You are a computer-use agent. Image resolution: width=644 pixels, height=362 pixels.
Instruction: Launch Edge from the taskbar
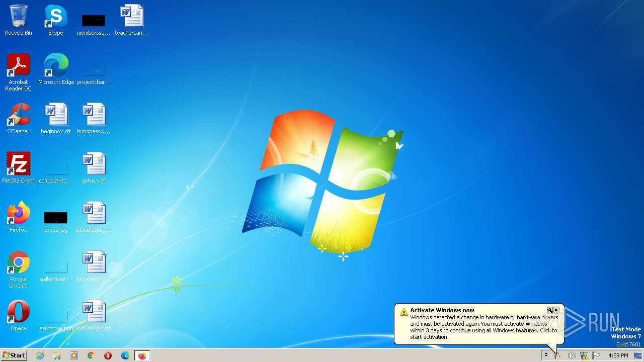pos(125,355)
